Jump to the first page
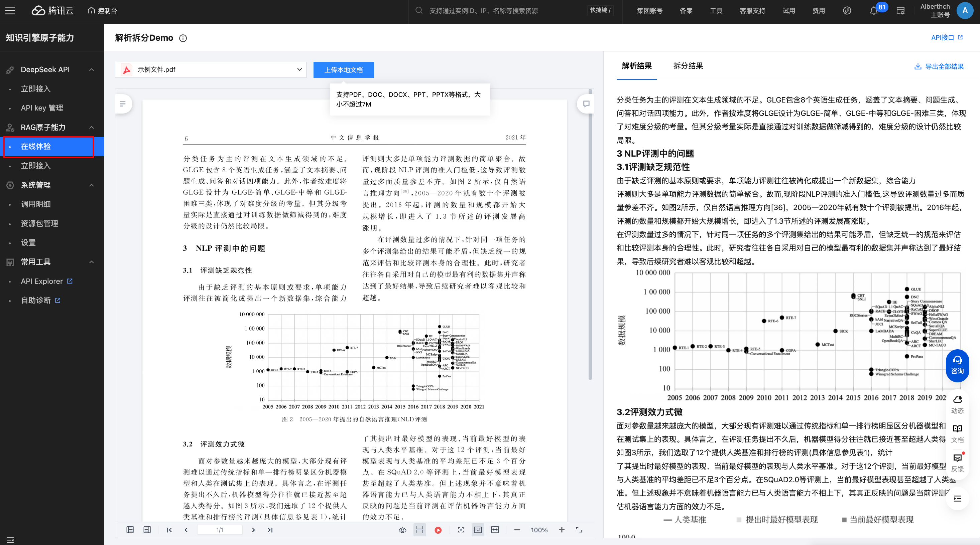980x545 pixels. point(169,530)
